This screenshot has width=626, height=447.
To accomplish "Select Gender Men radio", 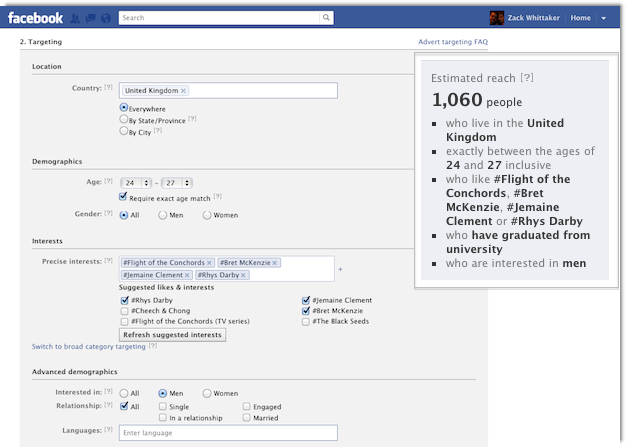I will [x=162, y=215].
